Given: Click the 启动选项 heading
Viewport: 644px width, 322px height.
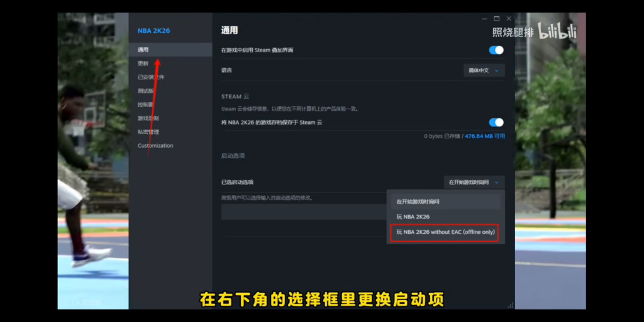Looking at the screenshot, I should coord(233,156).
